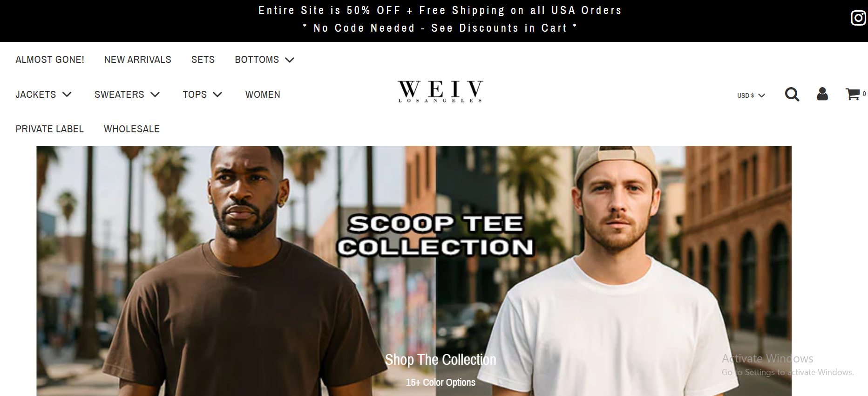Click the Scoop Tee Collection banner title
This screenshot has height=396, width=868.
click(x=435, y=235)
